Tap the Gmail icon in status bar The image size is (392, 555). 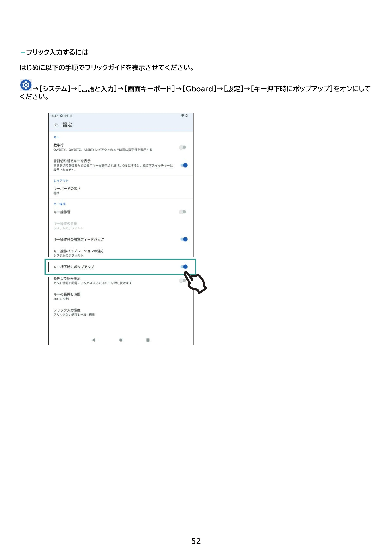(x=66, y=116)
